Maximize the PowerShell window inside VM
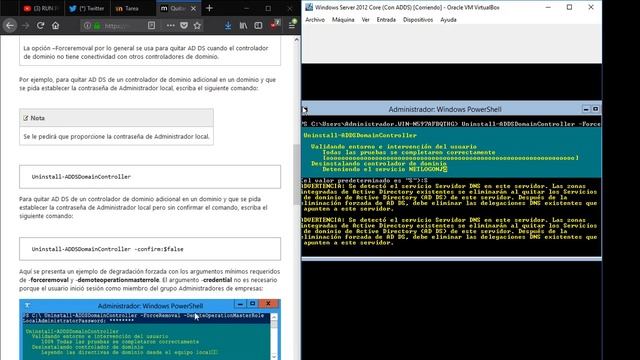 pos(596,109)
